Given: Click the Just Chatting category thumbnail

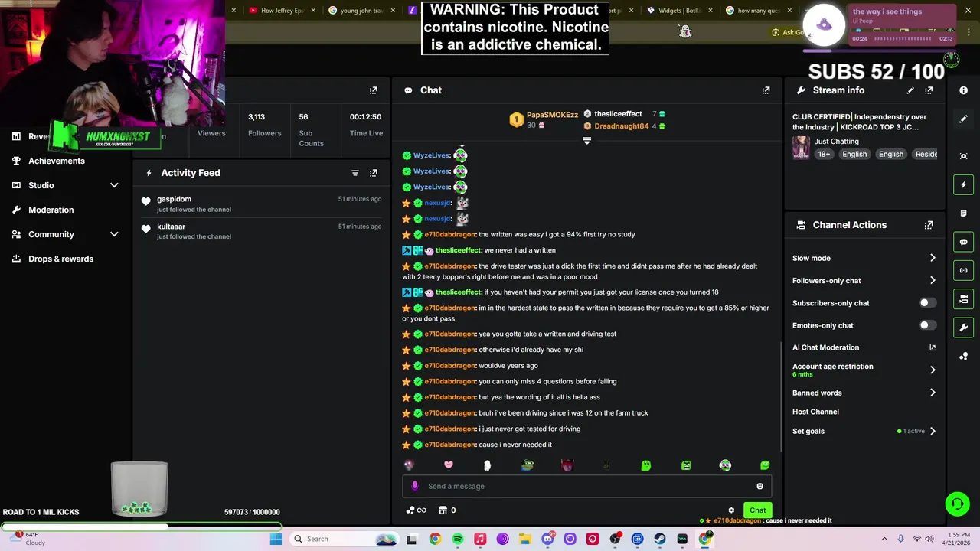Looking at the screenshot, I should point(801,148).
